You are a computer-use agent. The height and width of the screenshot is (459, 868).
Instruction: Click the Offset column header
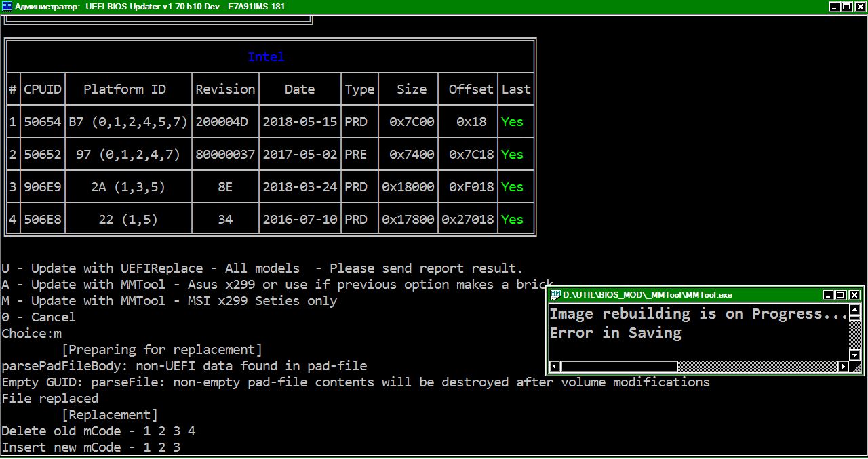tap(471, 89)
